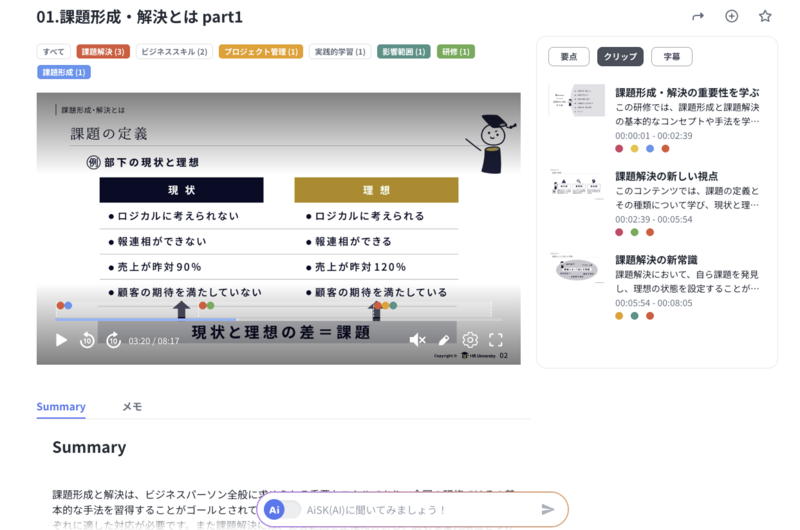The height and width of the screenshot is (530, 800).
Task: Favorite the video with star icon
Action: 765,16
